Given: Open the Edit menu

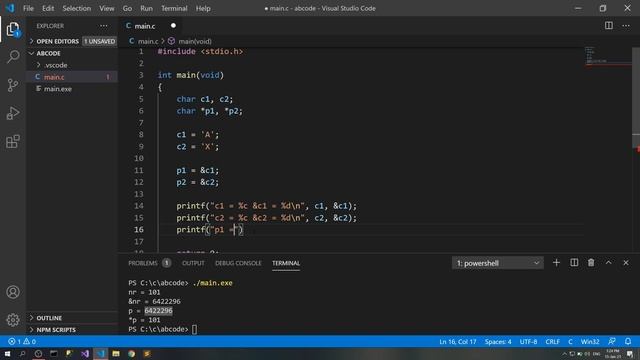Looking at the screenshot, I should pos(48,8).
